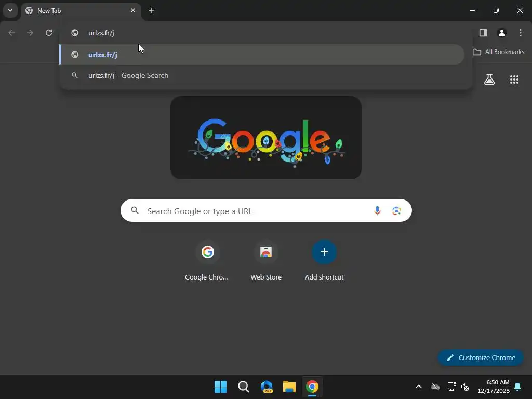
Task: Open Windows taskbar Search
Action: pyautogui.click(x=243, y=387)
